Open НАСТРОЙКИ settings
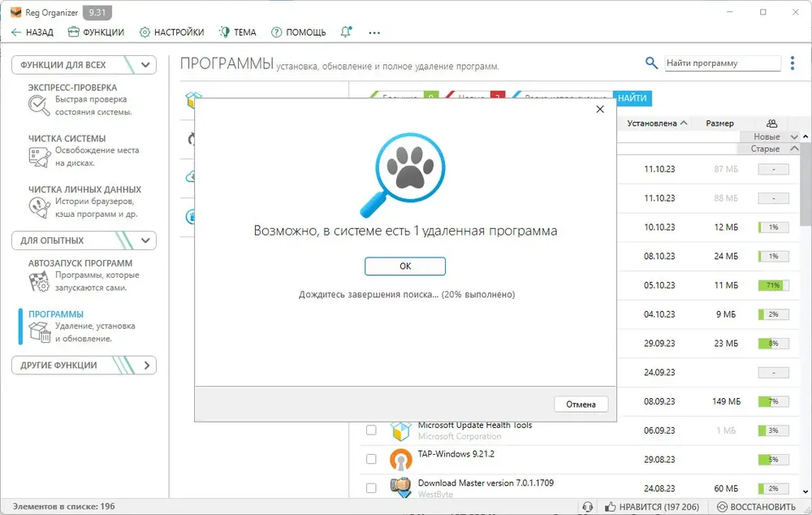Screen dimensions: 812x515 [172, 32]
